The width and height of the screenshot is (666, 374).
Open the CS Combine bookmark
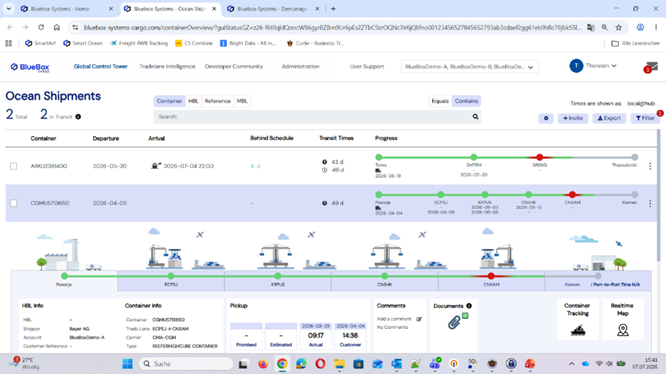[x=194, y=43]
